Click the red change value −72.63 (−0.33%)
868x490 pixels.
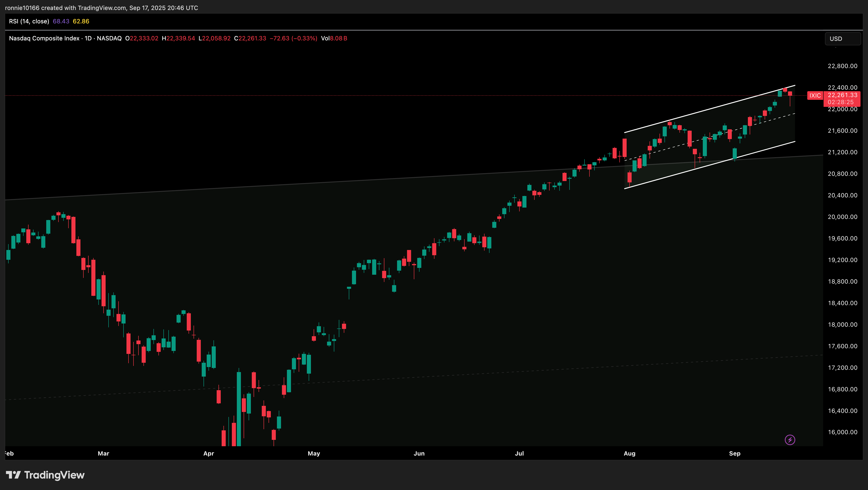pyautogui.click(x=293, y=38)
